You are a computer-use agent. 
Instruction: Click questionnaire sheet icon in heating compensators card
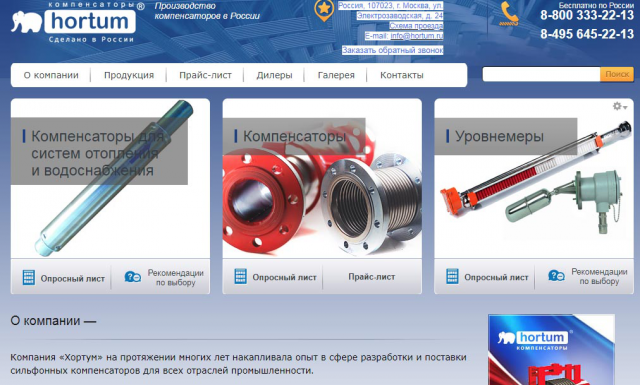point(29,277)
